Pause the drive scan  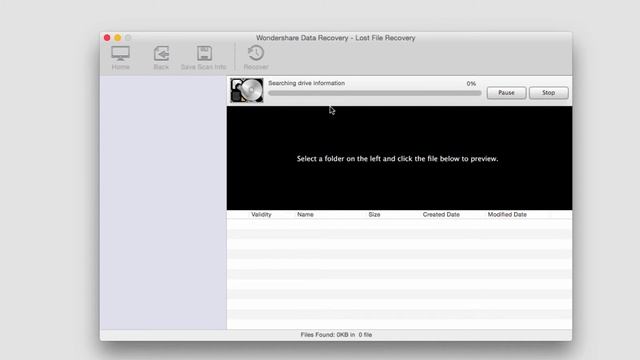pyautogui.click(x=506, y=93)
